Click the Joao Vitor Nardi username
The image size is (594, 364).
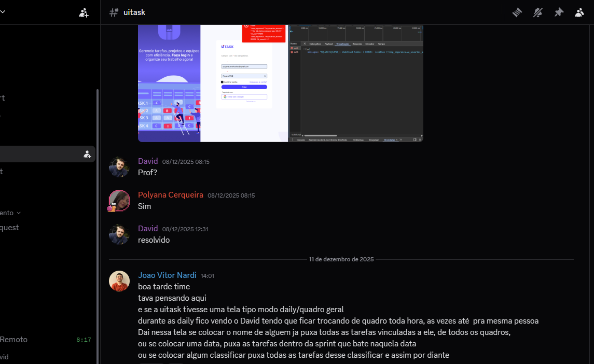point(167,275)
